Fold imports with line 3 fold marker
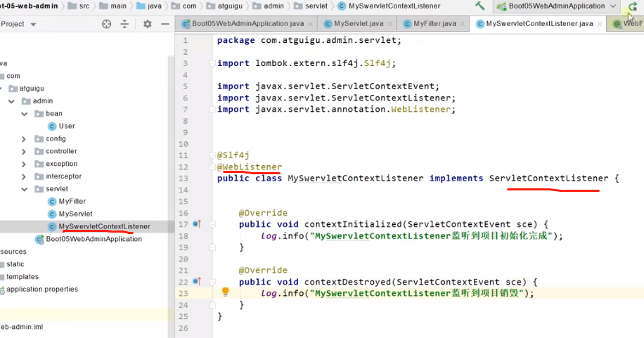The height and width of the screenshot is (338, 644). (x=212, y=63)
